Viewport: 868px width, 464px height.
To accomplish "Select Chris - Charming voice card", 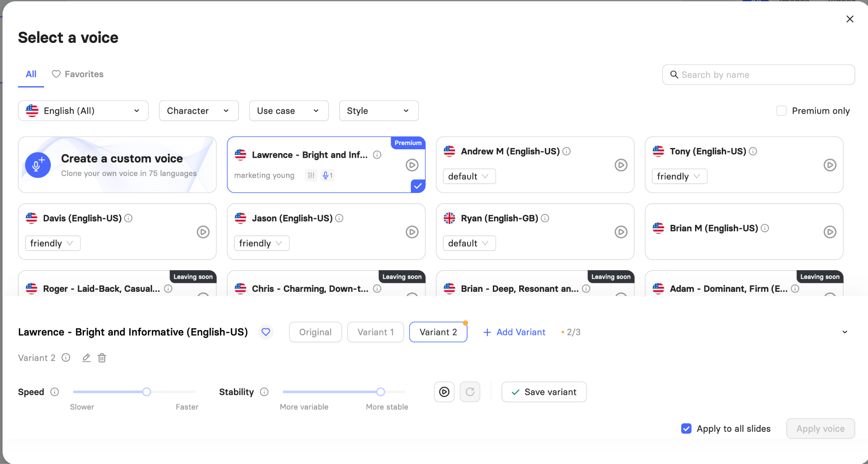I will click(x=326, y=283).
